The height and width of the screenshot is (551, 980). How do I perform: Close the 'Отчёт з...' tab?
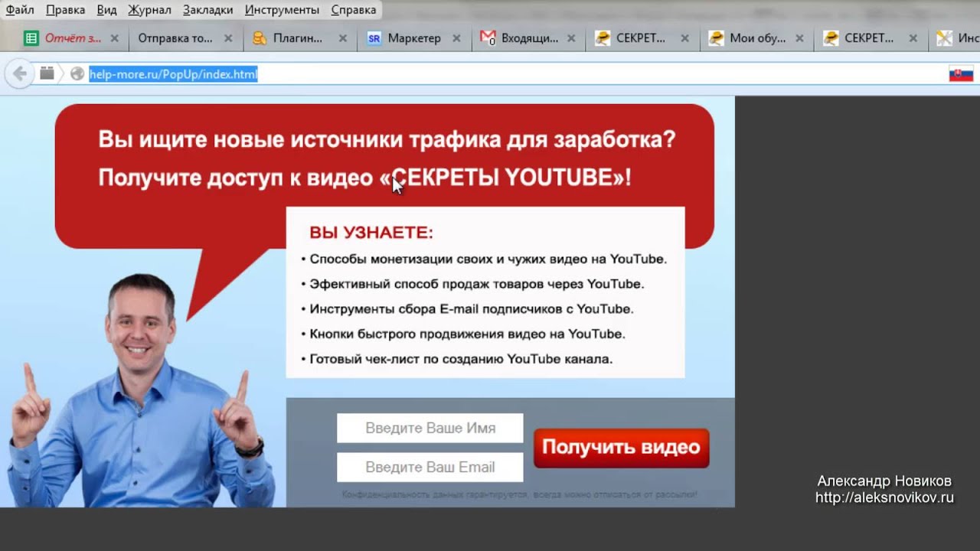[114, 38]
